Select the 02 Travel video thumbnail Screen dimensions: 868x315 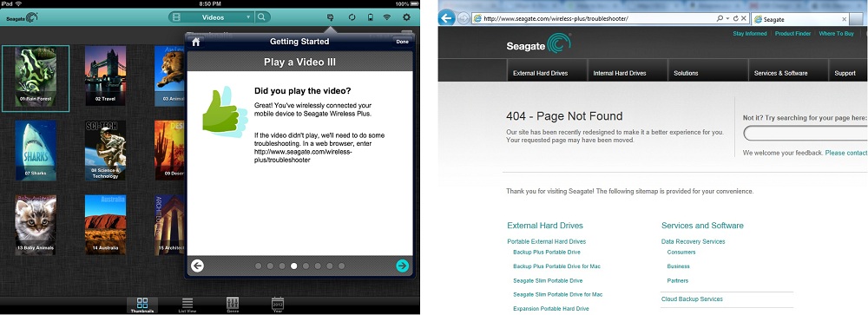click(x=105, y=75)
